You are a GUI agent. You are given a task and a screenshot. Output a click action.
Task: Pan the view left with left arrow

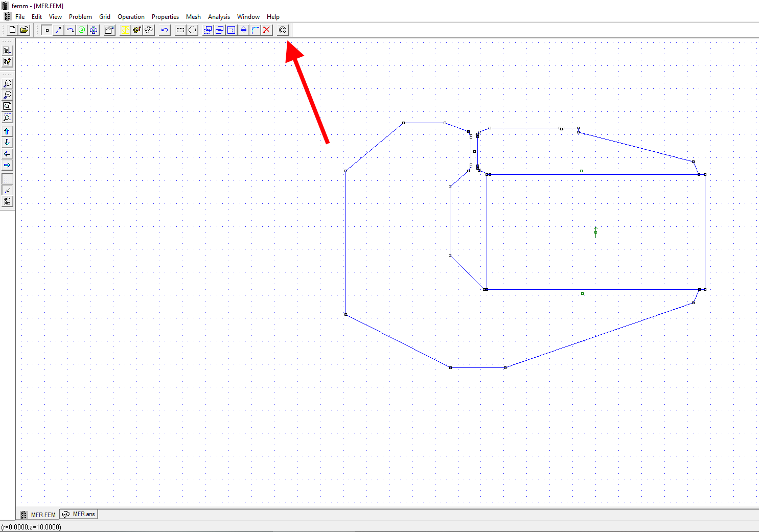tap(7, 154)
